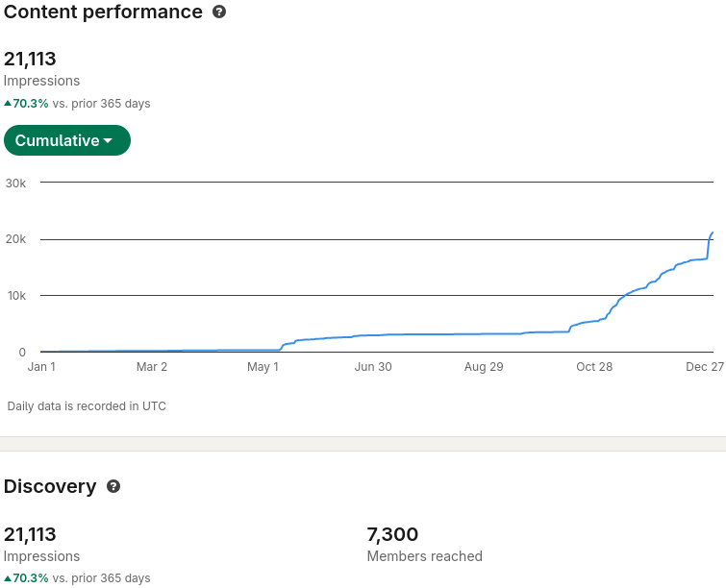Click the 30k gridline label on chart
This screenshot has width=726, height=588.
(15, 183)
